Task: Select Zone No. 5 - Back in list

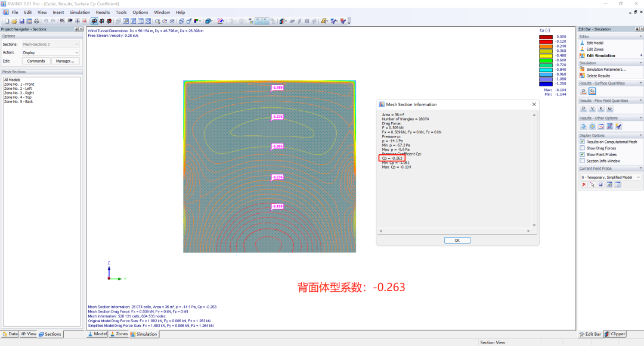Action: 18,102
